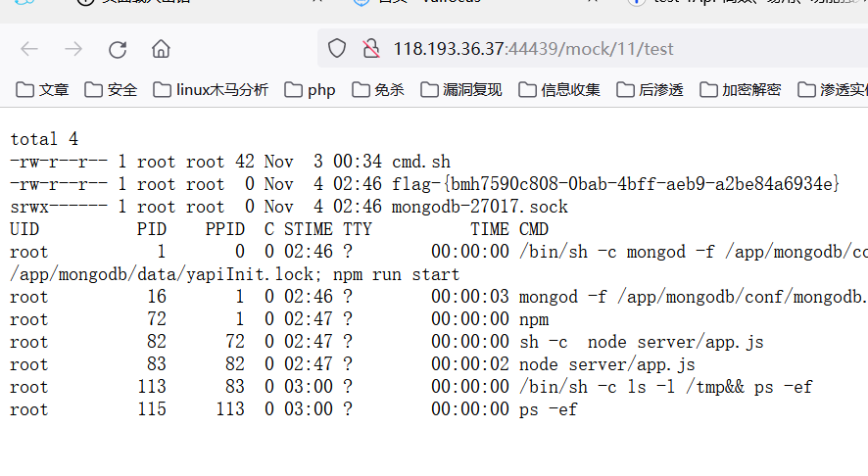Viewport: 868px width, 476px height.
Task: Click PID 83 'node server/app.js' command
Action: pyautogui.click(x=606, y=364)
